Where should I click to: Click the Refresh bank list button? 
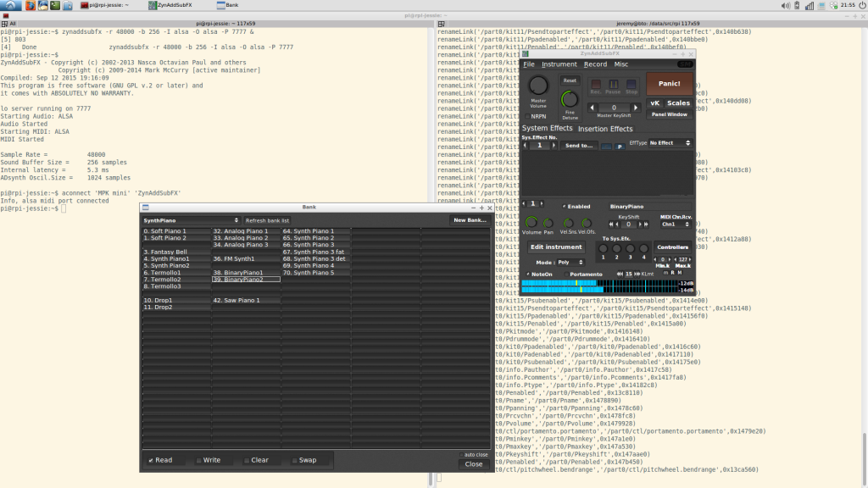point(267,220)
